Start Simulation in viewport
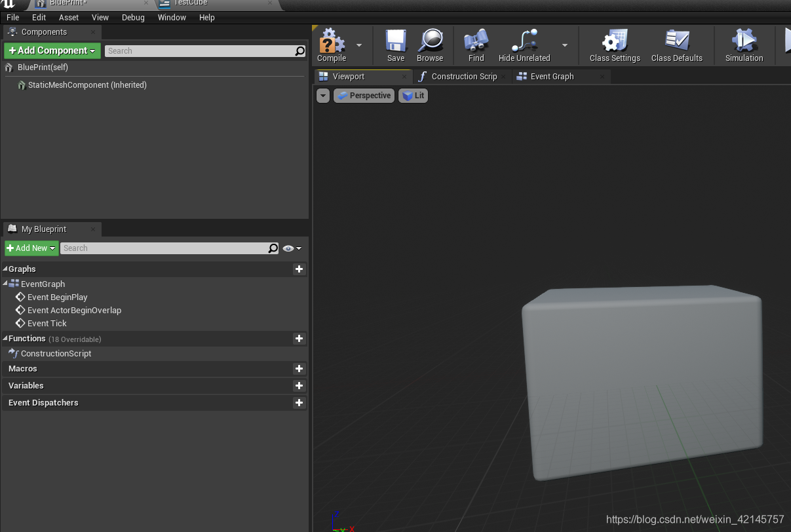This screenshot has height=532, width=791. [744, 45]
